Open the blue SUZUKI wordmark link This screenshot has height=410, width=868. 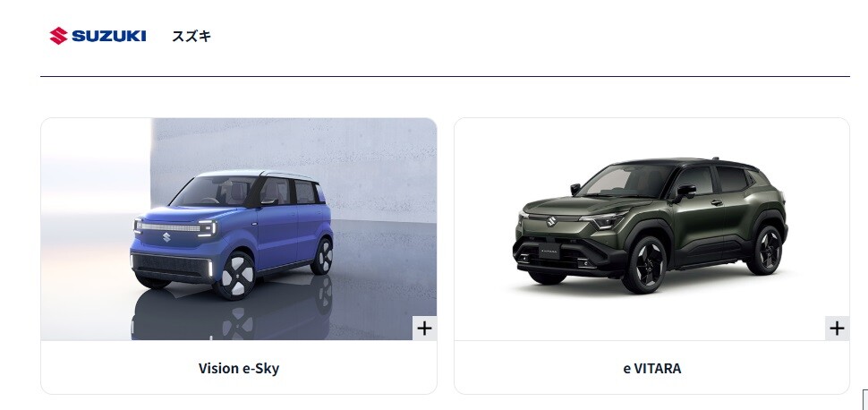tap(108, 36)
